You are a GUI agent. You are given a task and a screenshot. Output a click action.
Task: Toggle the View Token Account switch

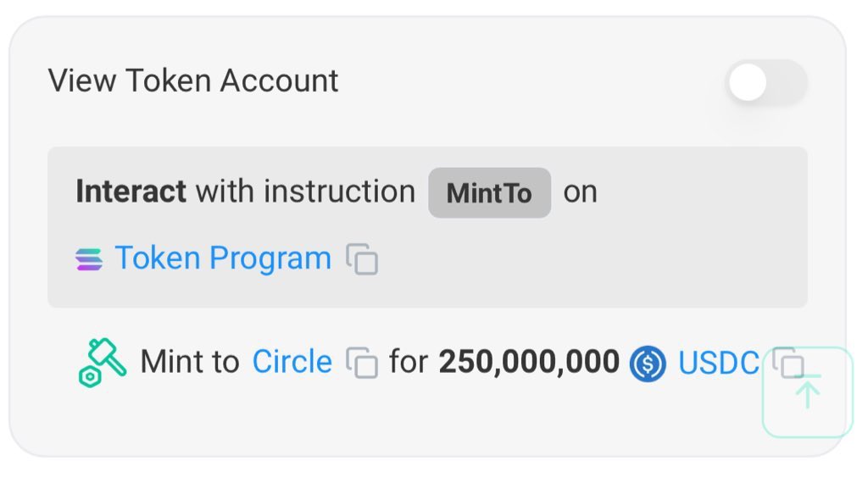pyautogui.click(x=766, y=82)
